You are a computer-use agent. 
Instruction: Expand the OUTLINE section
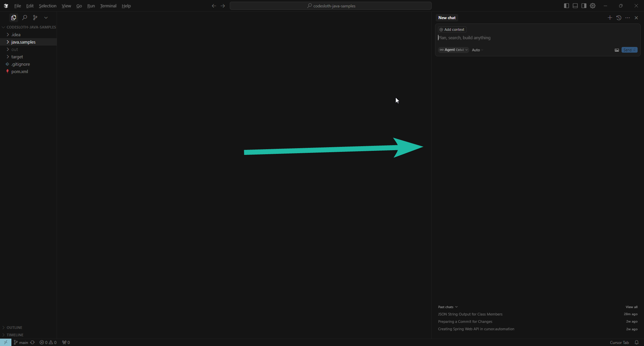point(29,328)
